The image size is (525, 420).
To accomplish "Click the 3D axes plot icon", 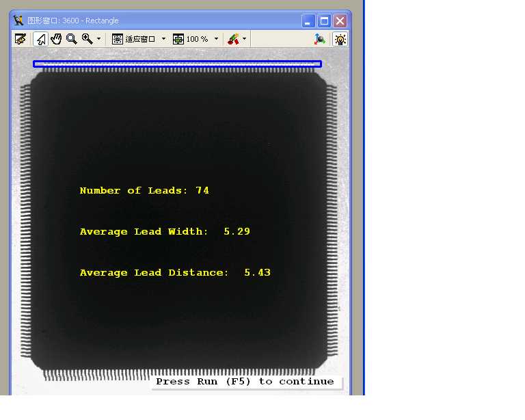I will 320,39.
